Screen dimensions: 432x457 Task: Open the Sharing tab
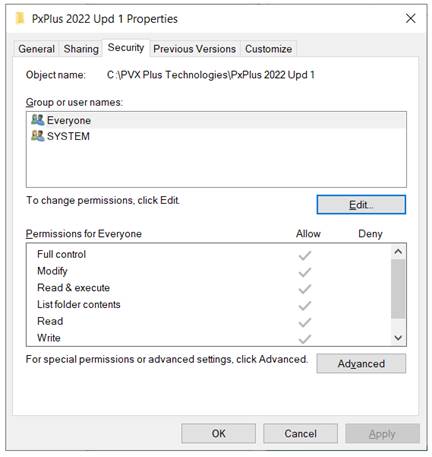(x=81, y=49)
